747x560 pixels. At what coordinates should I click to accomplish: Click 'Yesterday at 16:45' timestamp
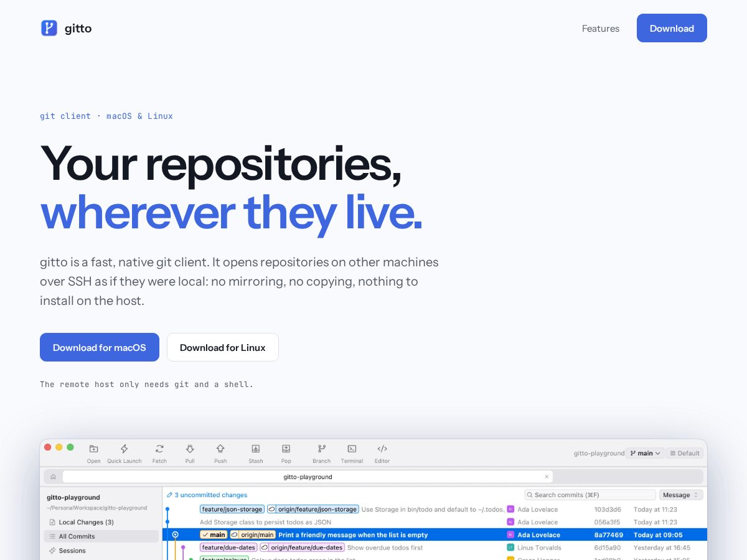pyautogui.click(x=662, y=548)
